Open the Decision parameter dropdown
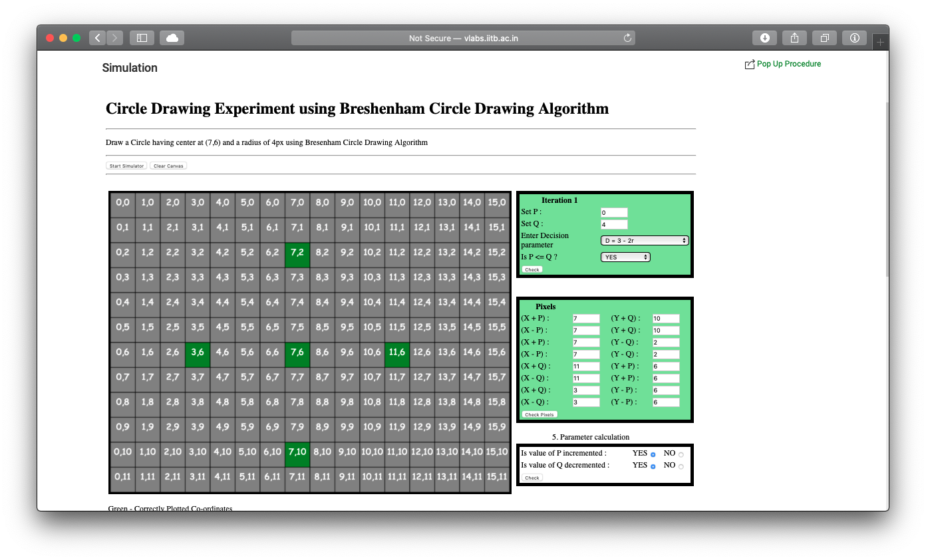 coord(645,240)
